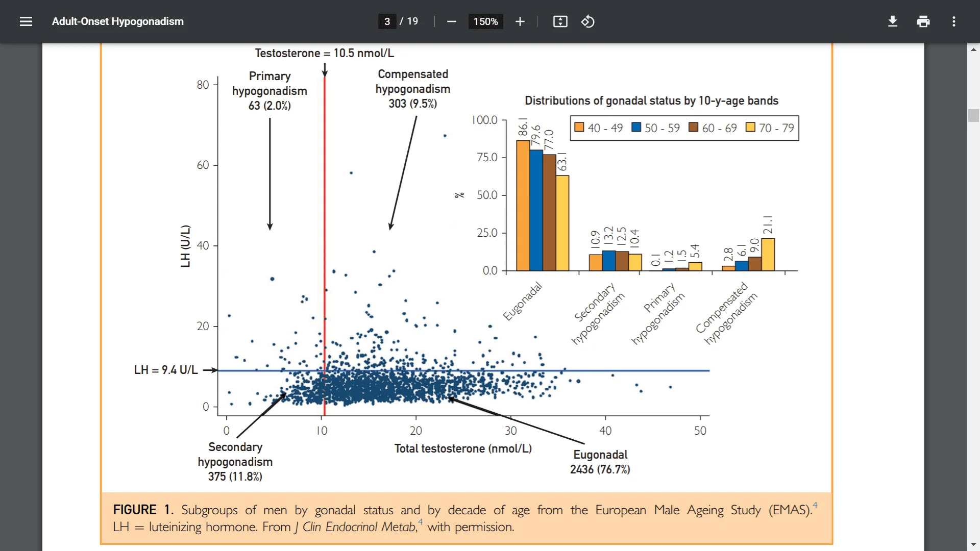Open the More actions three-dot menu
This screenshot has height=551, width=980.
[x=954, y=21]
